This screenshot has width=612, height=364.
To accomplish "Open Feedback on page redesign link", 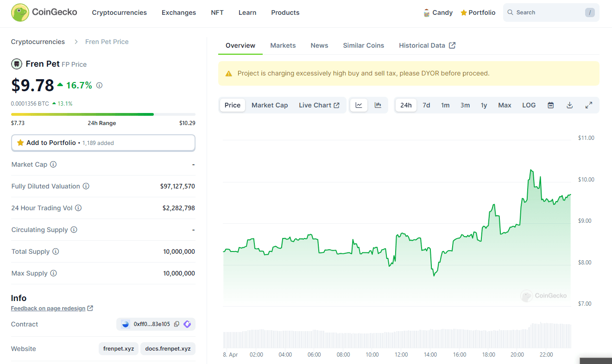I will 52,308.
